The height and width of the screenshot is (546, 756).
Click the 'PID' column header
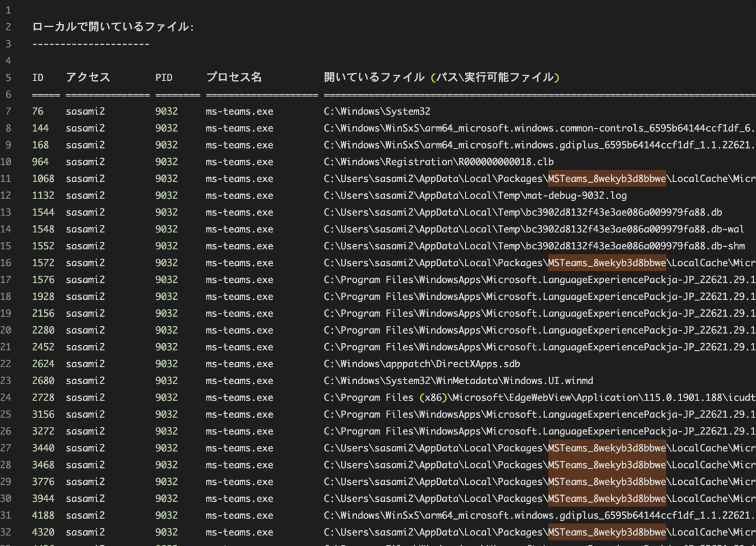(164, 77)
